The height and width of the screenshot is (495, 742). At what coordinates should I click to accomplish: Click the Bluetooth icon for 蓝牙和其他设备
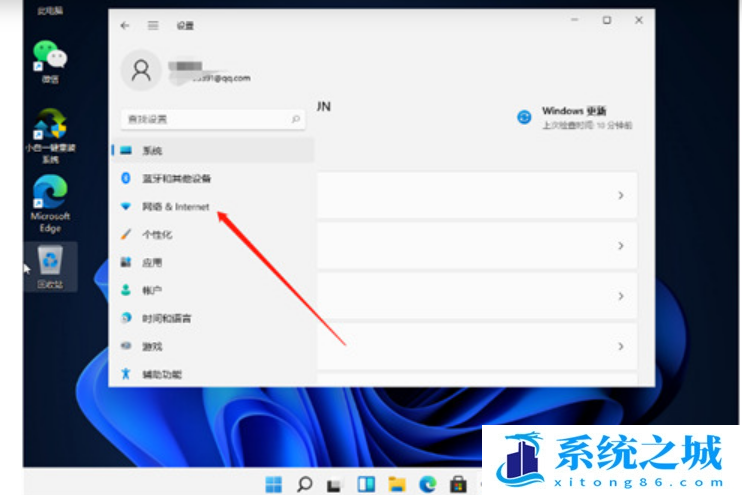pos(126,178)
